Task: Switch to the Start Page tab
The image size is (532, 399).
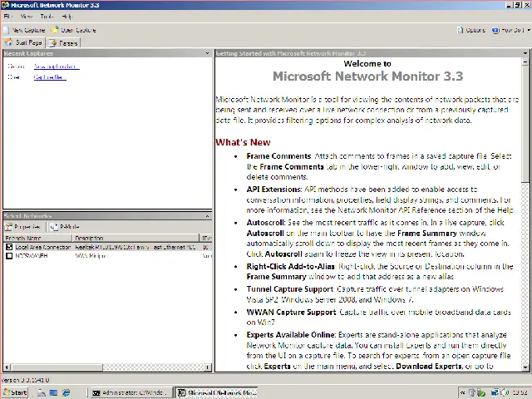Action: point(23,42)
